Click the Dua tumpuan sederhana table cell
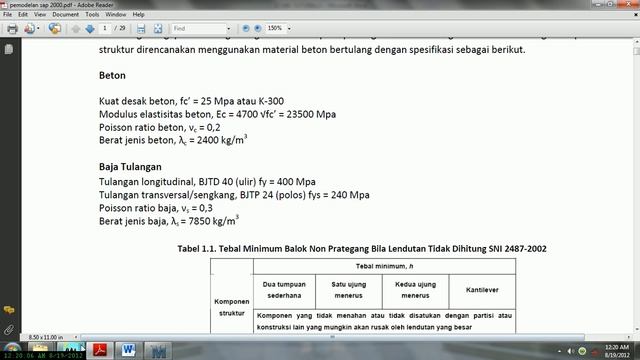640x360 pixels. [284, 290]
